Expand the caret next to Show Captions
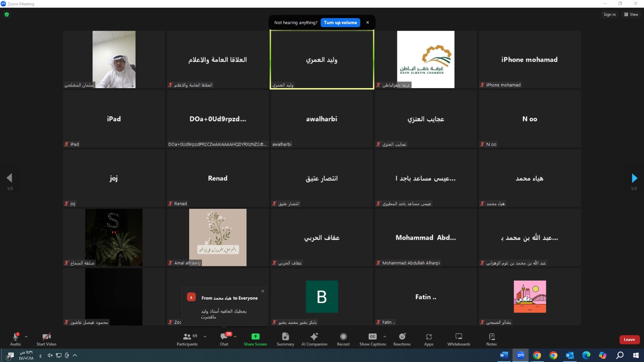The height and width of the screenshot is (362, 644). point(384,336)
